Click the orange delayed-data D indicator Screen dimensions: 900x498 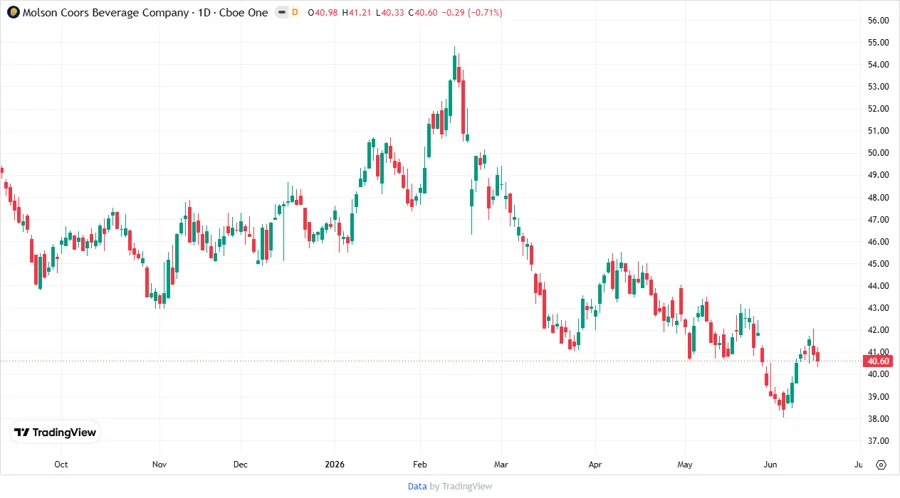tap(295, 13)
